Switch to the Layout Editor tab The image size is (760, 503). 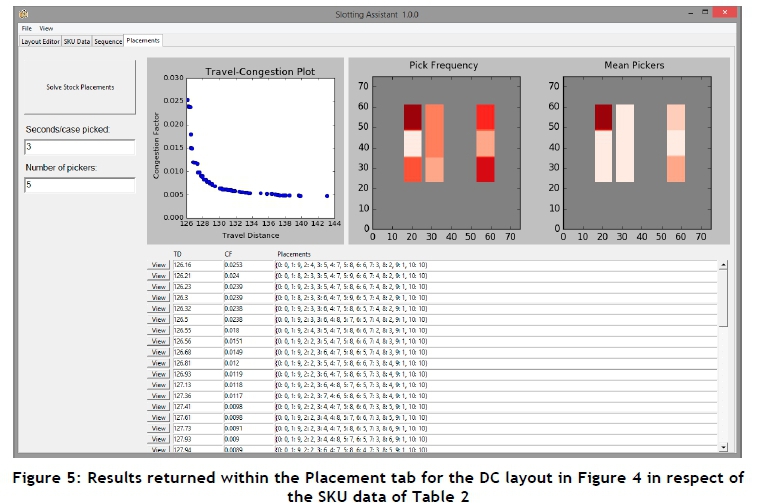click(x=40, y=41)
